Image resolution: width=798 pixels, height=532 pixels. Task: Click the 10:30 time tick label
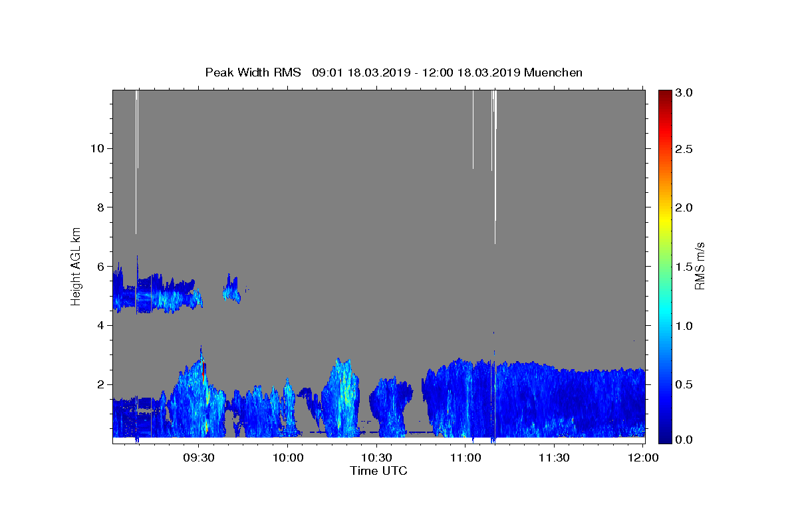376,458
